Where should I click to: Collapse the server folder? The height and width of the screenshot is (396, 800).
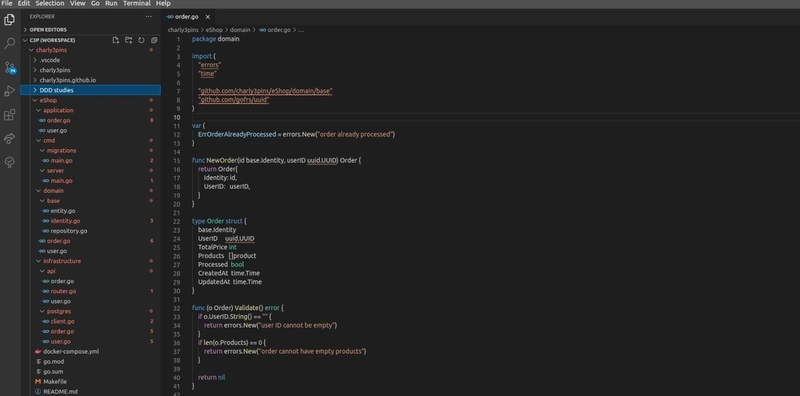pyautogui.click(x=90, y=170)
